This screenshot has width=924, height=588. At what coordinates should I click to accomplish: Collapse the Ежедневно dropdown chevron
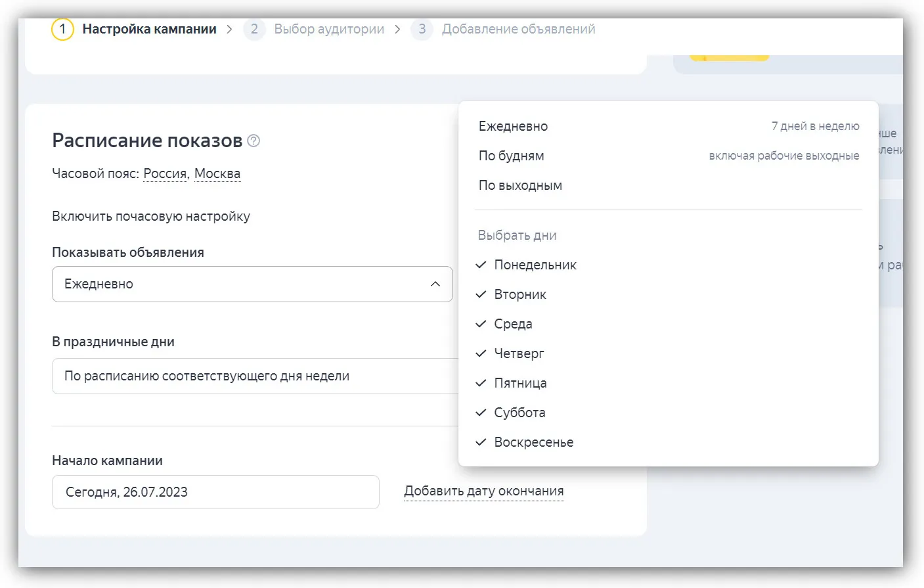click(435, 284)
